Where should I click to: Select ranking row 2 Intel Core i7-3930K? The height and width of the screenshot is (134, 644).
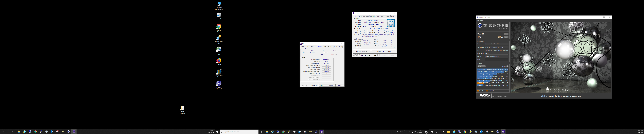click(493, 72)
